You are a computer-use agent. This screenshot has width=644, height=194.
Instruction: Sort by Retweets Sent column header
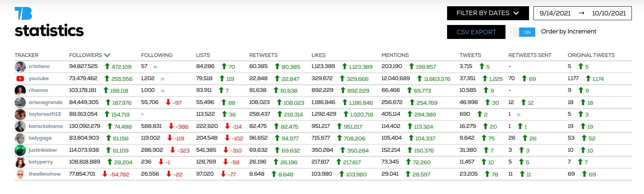[x=530, y=55]
